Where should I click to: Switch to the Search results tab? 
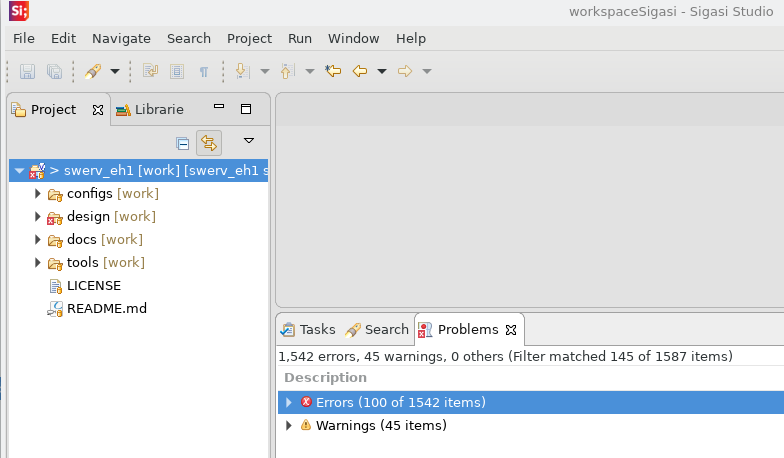pos(377,330)
